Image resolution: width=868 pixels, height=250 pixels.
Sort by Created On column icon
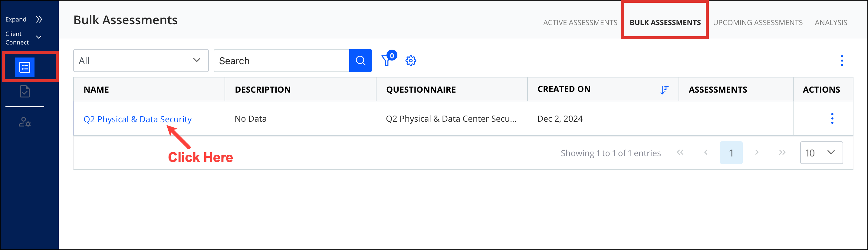tap(664, 90)
